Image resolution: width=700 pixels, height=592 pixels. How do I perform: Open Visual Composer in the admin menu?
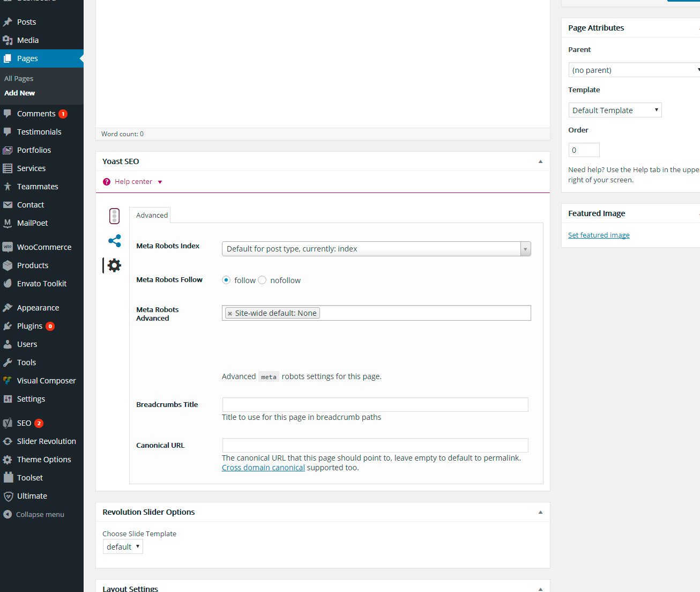click(x=46, y=381)
